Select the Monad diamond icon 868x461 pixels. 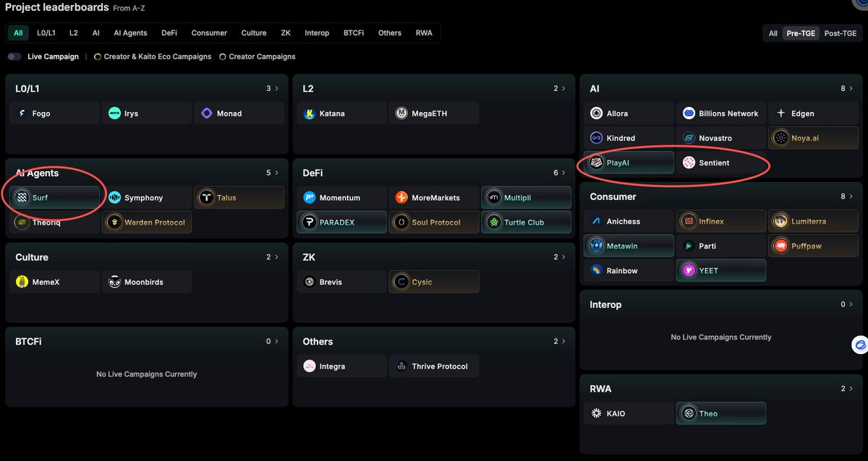point(207,113)
